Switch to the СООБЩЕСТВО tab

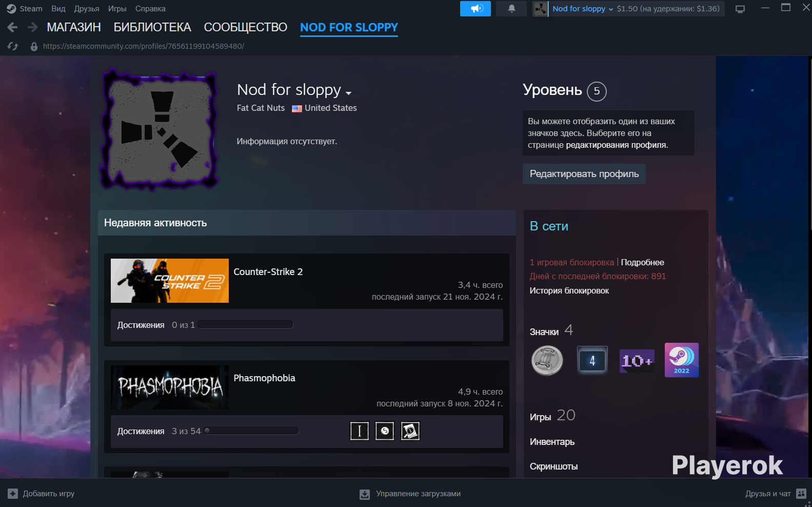point(246,27)
